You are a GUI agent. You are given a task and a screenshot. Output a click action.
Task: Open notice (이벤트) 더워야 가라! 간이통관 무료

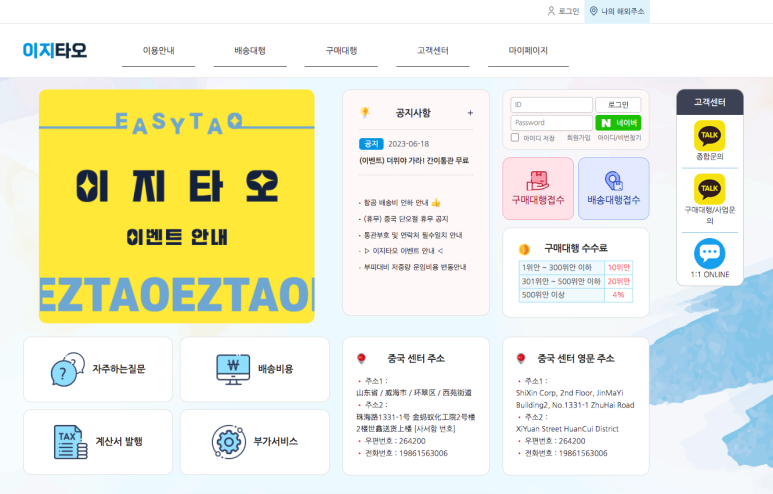click(414, 160)
